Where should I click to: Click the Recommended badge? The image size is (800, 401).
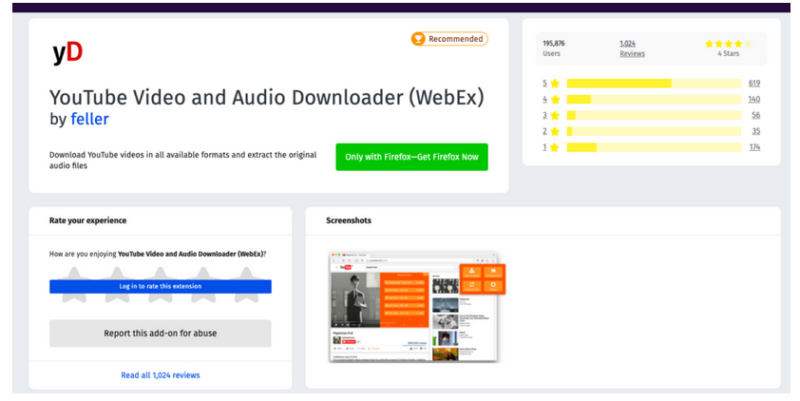coord(449,39)
